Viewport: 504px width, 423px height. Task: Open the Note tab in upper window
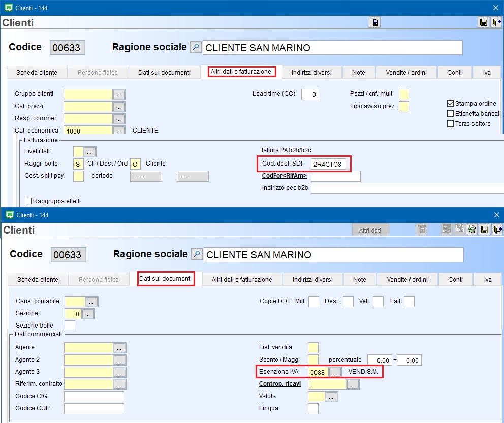(358, 72)
